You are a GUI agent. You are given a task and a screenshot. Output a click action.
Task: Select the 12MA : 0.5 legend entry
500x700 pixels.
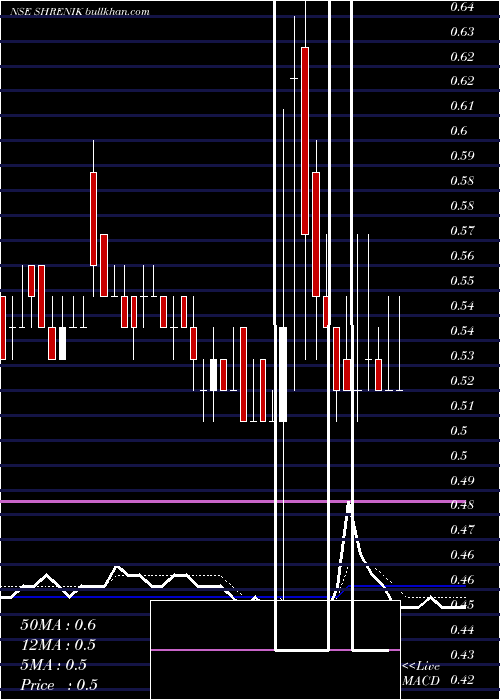click(x=58, y=645)
